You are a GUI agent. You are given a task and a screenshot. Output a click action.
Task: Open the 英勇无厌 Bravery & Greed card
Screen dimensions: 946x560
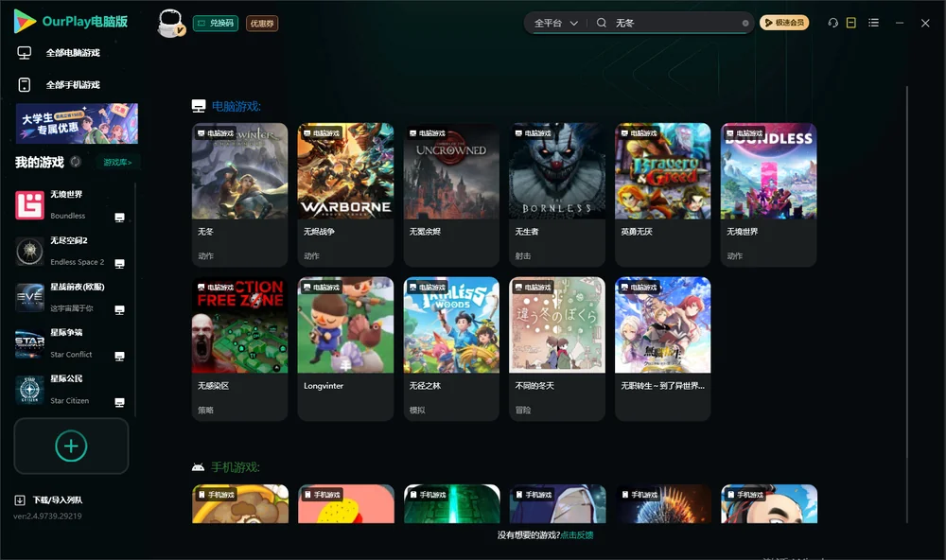tap(662, 194)
